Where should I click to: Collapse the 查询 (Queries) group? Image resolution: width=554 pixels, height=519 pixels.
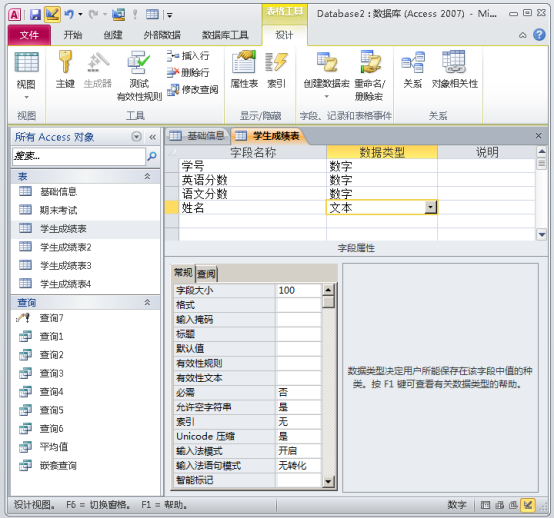tap(147, 302)
